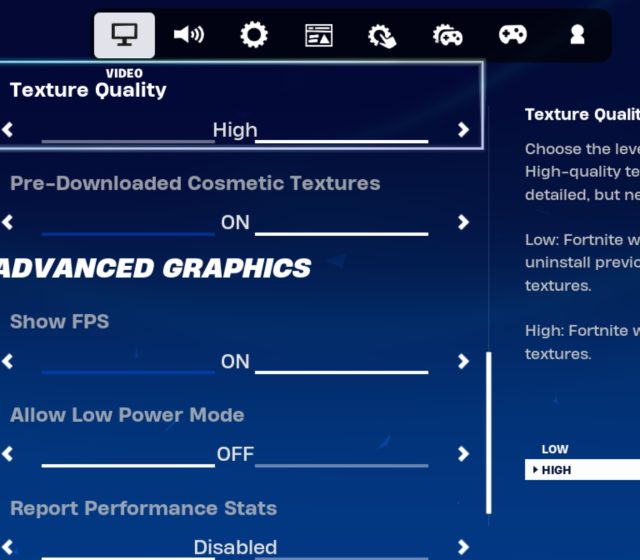This screenshot has width=640, height=560.
Task: Decrease Texture Quality with left arrow
Action: pyautogui.click(x=8, y=130)
